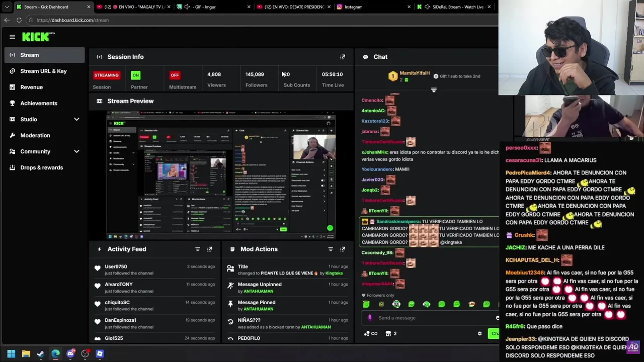Image resolution: width=644 pixels, height=362 pixels.
Task: Open Stream URL & Key page
Action: pos(44,71)
